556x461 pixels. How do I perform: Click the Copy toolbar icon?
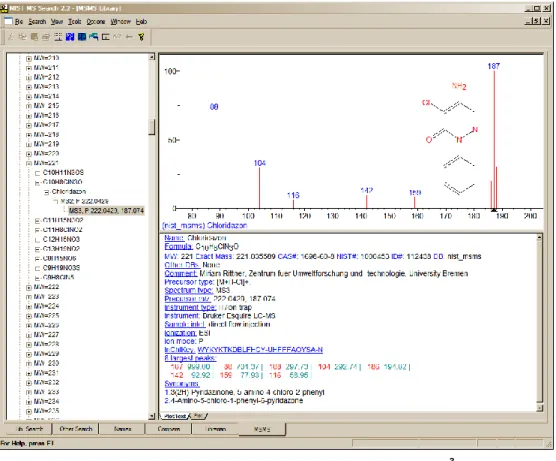click(x=22, y=37)
